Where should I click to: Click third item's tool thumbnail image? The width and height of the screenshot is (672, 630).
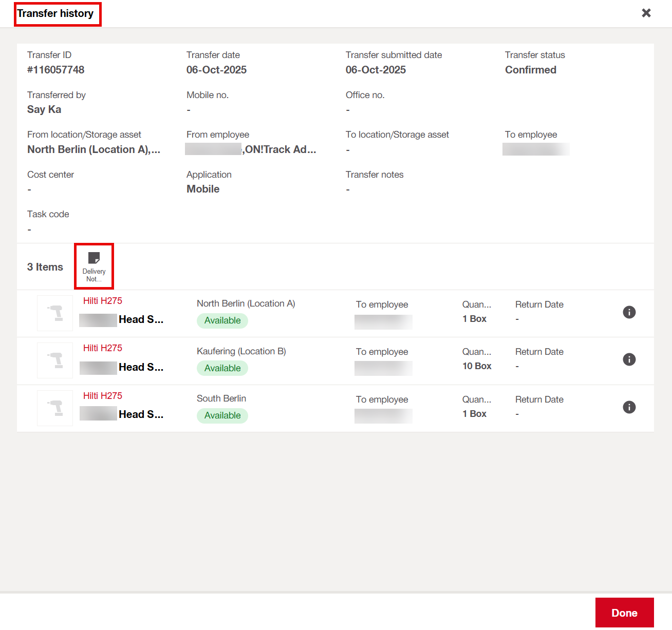click(55, 408)
